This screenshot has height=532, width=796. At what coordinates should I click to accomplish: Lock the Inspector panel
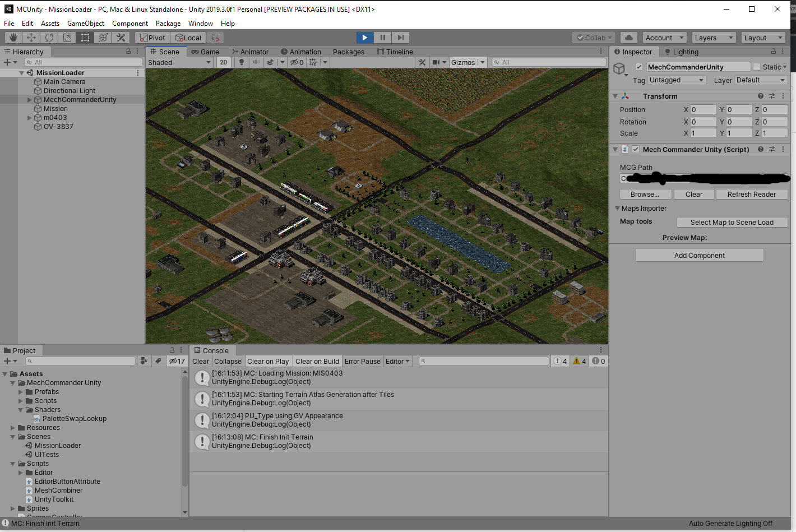[774, 51]
